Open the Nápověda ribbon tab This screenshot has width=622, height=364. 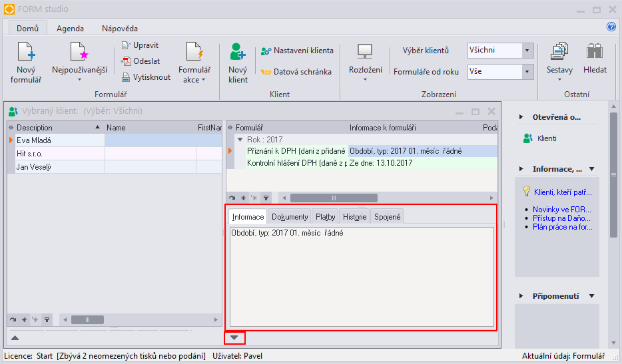[x=120, y=29]
